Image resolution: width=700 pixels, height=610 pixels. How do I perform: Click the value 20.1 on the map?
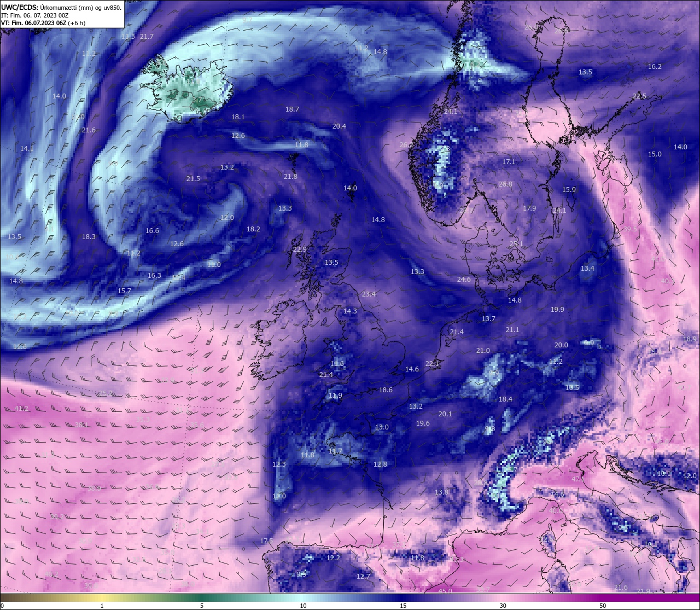pyautogui.click(x=445, y=414)
